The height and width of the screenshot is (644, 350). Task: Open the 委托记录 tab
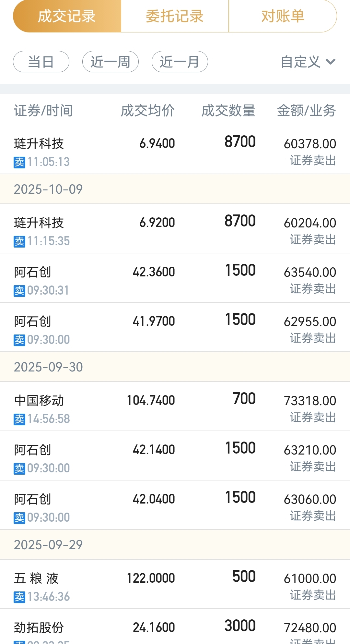175,16
